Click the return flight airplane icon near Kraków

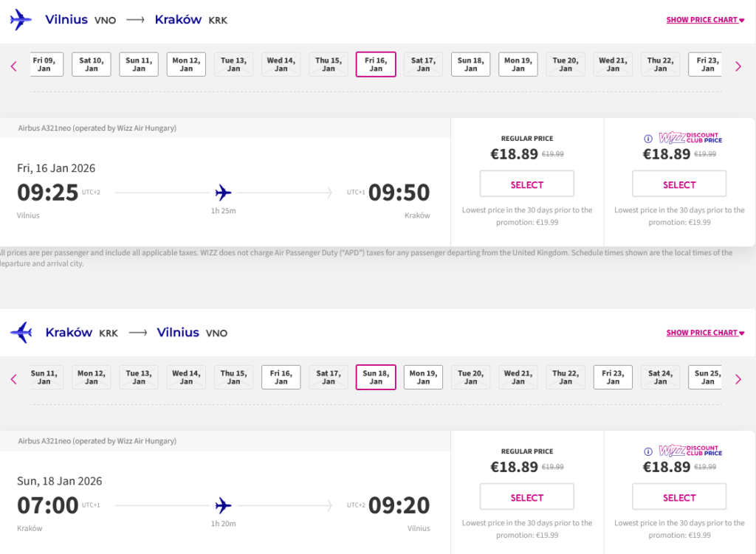pos(21,333)
